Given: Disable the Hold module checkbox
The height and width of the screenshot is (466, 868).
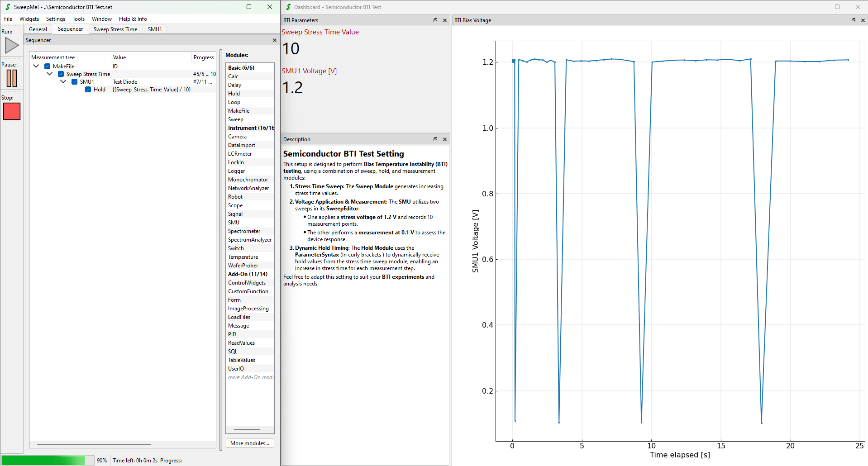Looking at the screenshot, I should (88, 90).
